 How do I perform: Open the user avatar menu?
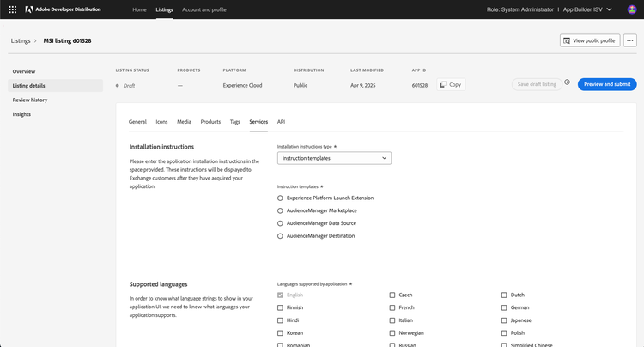tap(632, 9)
